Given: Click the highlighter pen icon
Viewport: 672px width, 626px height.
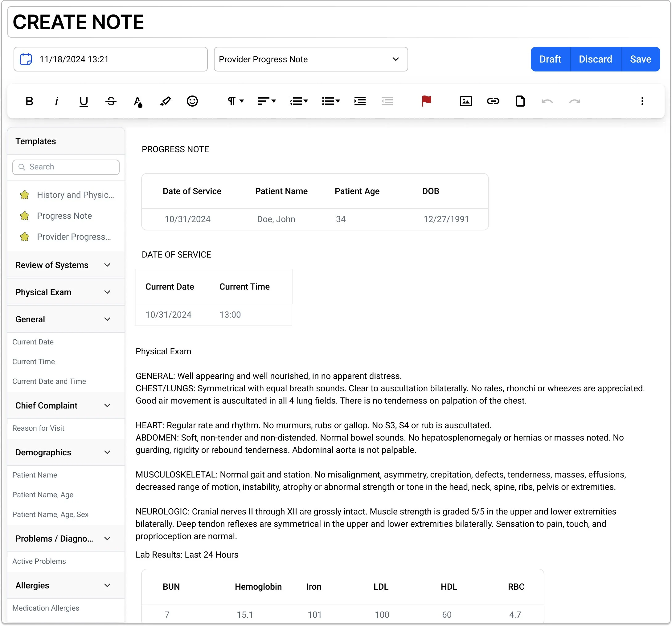Looking at the screenshot, I should [x=165, y=101].
